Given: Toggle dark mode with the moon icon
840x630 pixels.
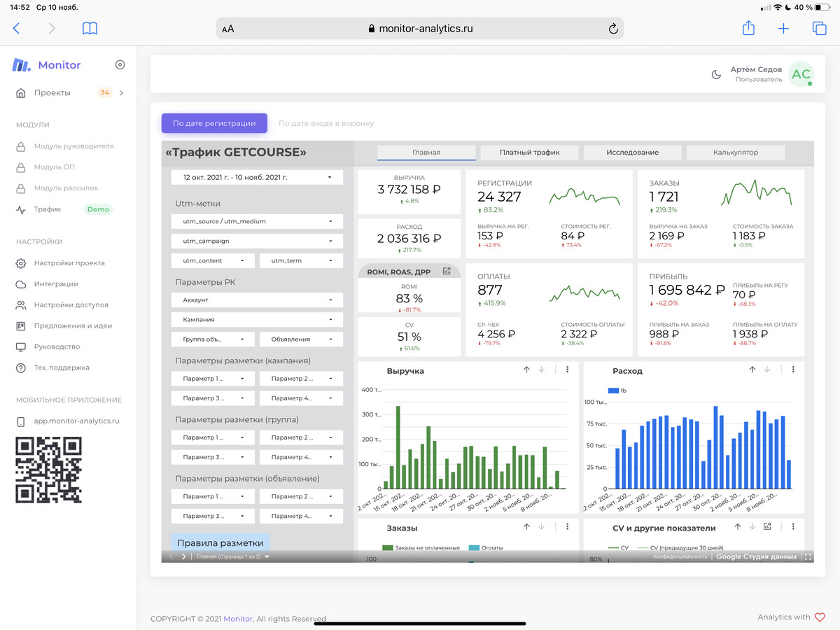Looking at the screenshot, I should tap(716, 75).
